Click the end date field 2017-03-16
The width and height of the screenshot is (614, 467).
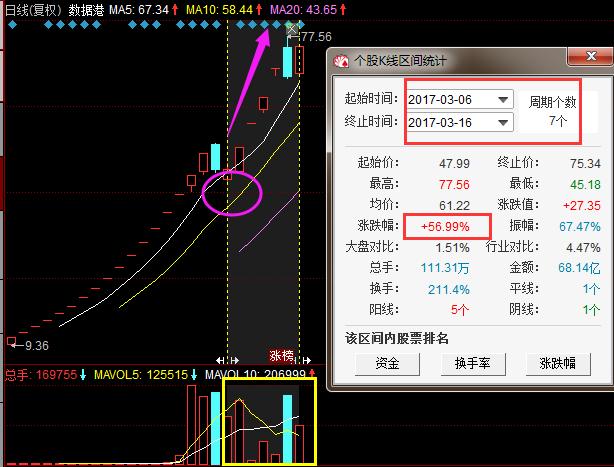coord(449,123)
